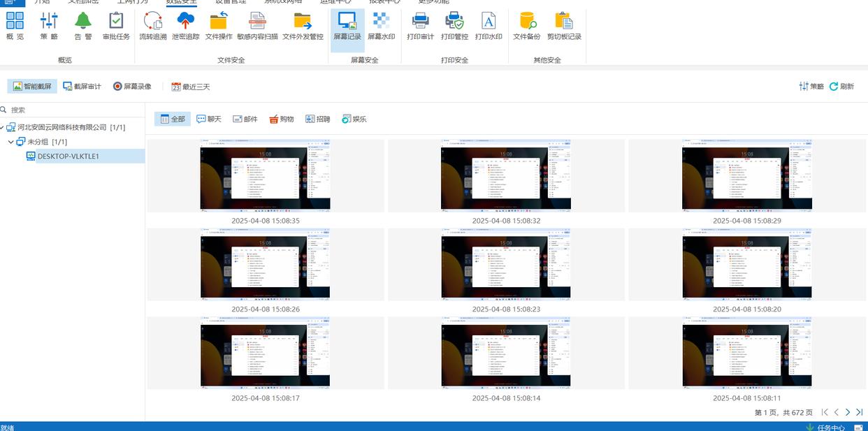Open the 打印审计 print audit tool
The width and height of the screenshot is (868, 431).
420,27
